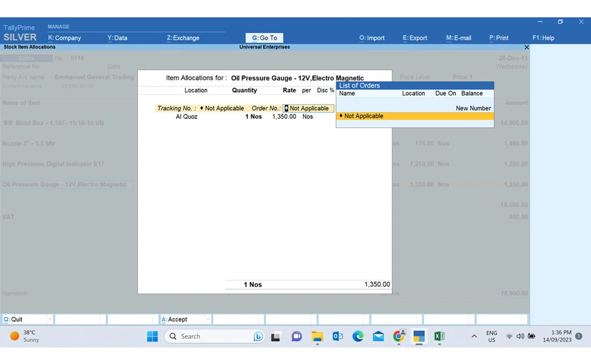The height and width of the screenshot is (364, 591).
Task: Click High Precision Digital Indicator E17 item
Action: point(53,164)
